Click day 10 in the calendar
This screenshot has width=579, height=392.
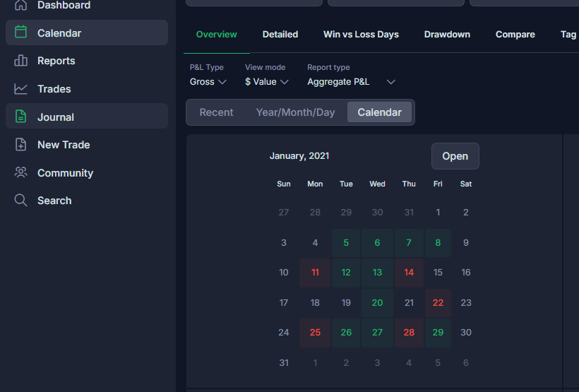pos(284,273)
